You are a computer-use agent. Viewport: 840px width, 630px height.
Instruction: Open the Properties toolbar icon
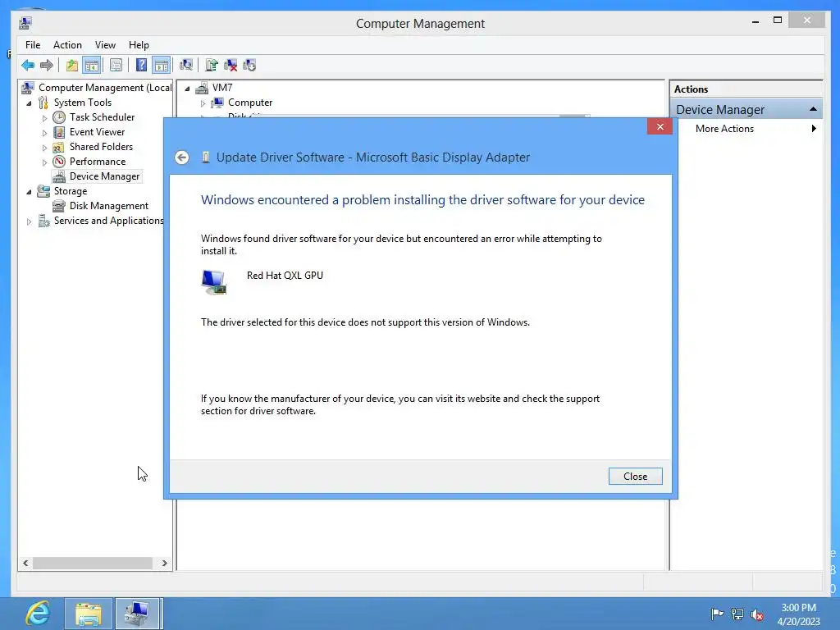click(x=116, y=66)
